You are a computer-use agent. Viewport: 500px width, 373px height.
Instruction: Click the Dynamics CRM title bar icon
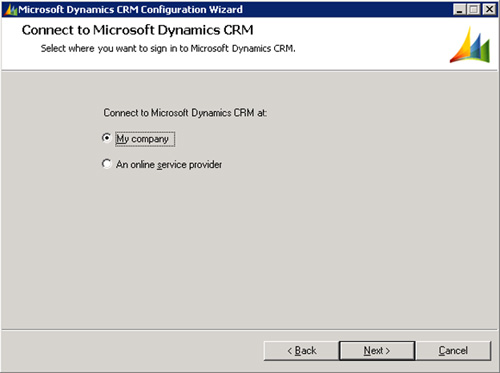pyautogui.click(x=10, y=10)
